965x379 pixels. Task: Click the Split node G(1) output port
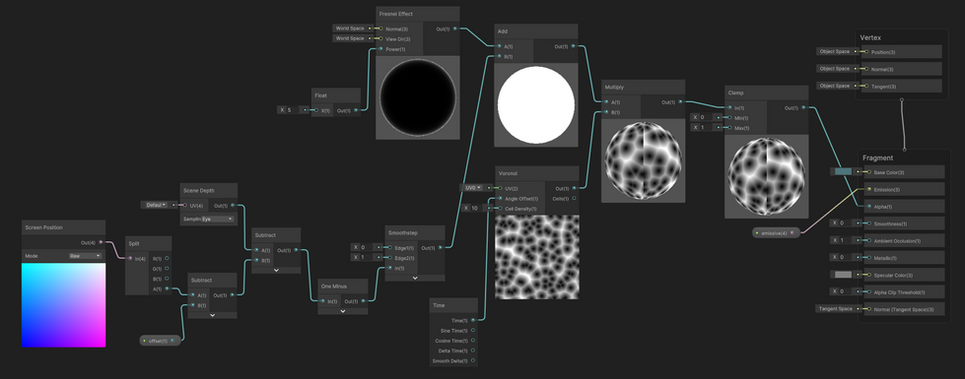pyautogui.click(x=167, y=268)
